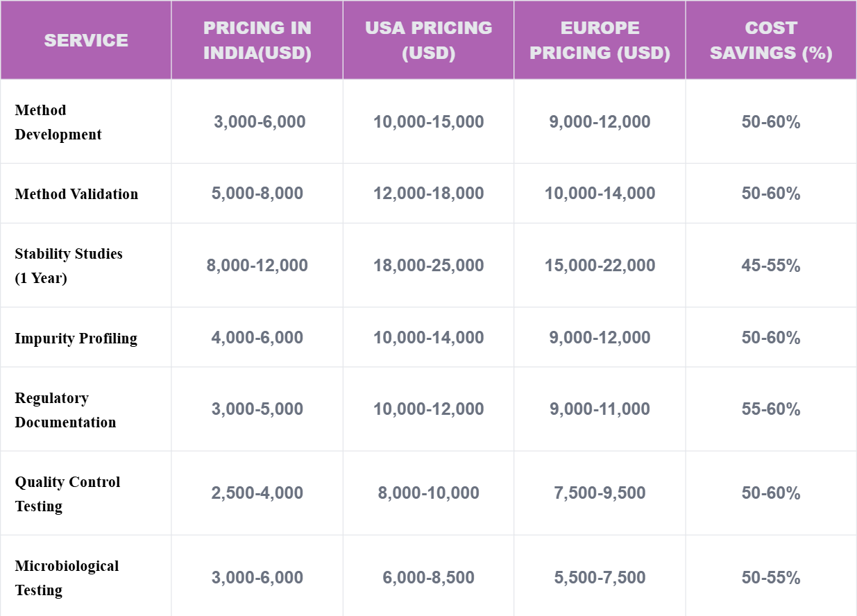857x616 pixels.
Task: Select the COST SAVINGS (%) header
Action: pos(771,40)
